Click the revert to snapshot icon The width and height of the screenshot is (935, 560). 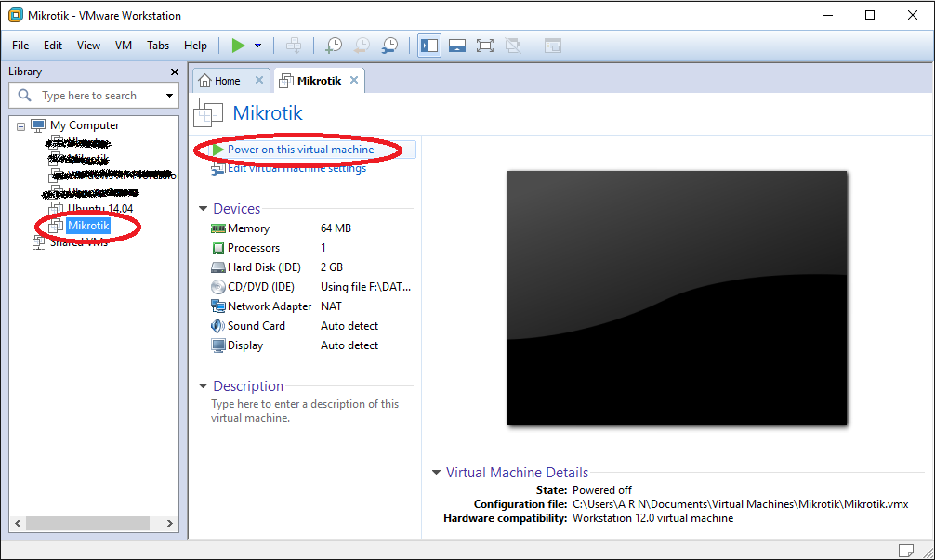(362, 46)
